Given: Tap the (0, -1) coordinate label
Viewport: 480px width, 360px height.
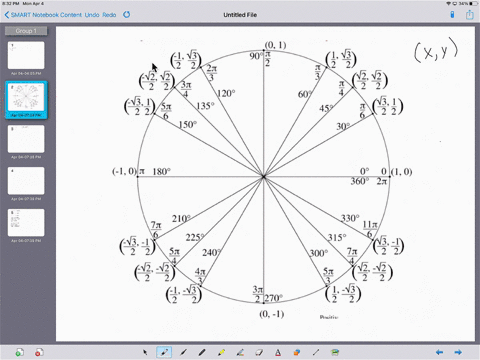Looking at the screenshot, I should 272,314.
